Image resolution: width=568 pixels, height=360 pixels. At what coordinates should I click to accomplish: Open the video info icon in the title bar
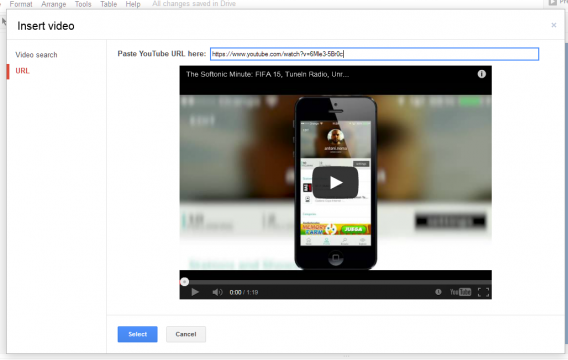pyautogui.click(x=481, y=74)
